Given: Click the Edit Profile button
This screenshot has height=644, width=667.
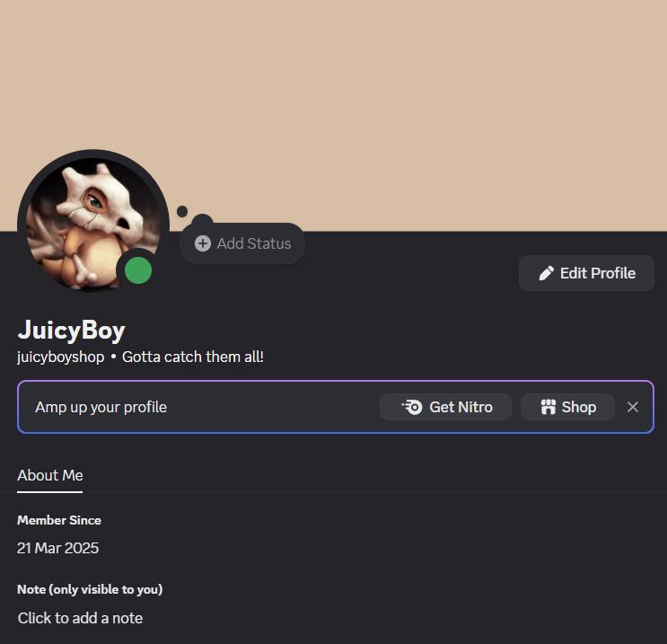Looking at the screenshot, I should pos(586,273).
